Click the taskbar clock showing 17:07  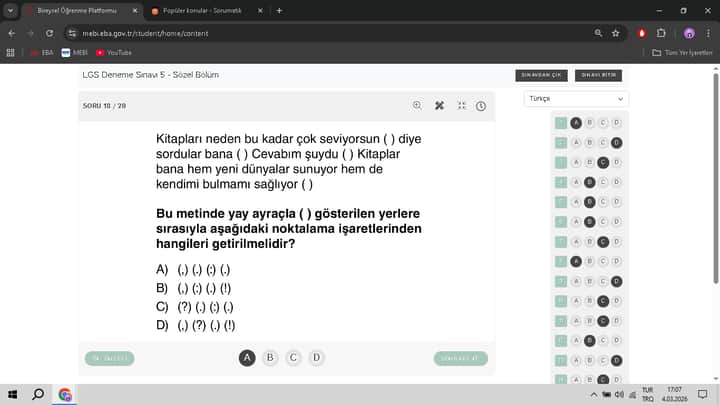pyautogui.click(x=675, y=394)
